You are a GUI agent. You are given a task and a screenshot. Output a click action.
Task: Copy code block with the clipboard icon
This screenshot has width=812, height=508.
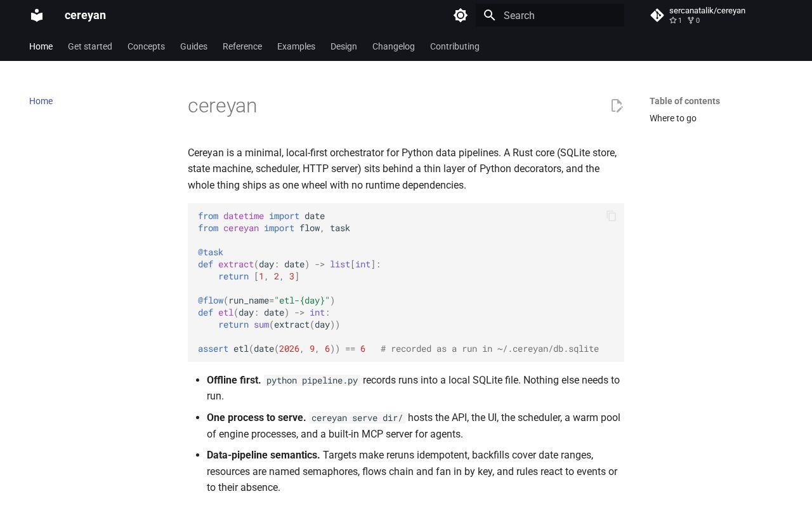pyautogui.click(x=612, y=216)
